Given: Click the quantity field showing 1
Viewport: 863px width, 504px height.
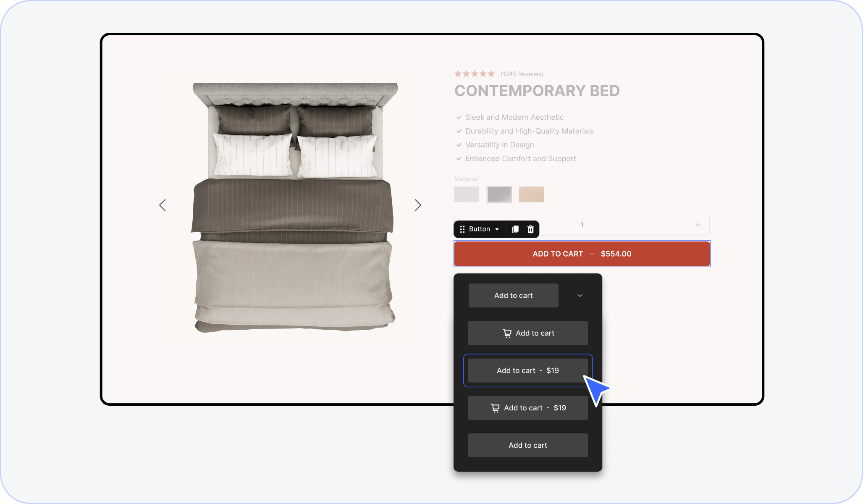Looking at the screenshot, I should coord(582,225).
